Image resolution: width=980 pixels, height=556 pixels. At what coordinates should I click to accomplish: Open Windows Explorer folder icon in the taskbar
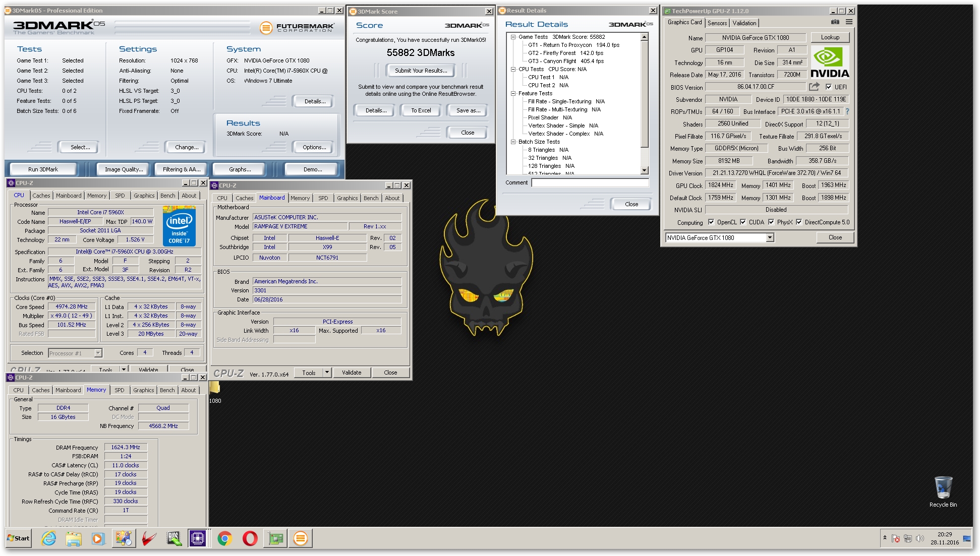[74, 538]
